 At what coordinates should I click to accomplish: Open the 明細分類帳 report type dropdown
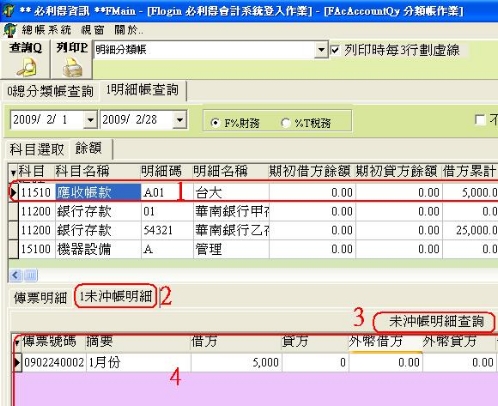point(321,50)
